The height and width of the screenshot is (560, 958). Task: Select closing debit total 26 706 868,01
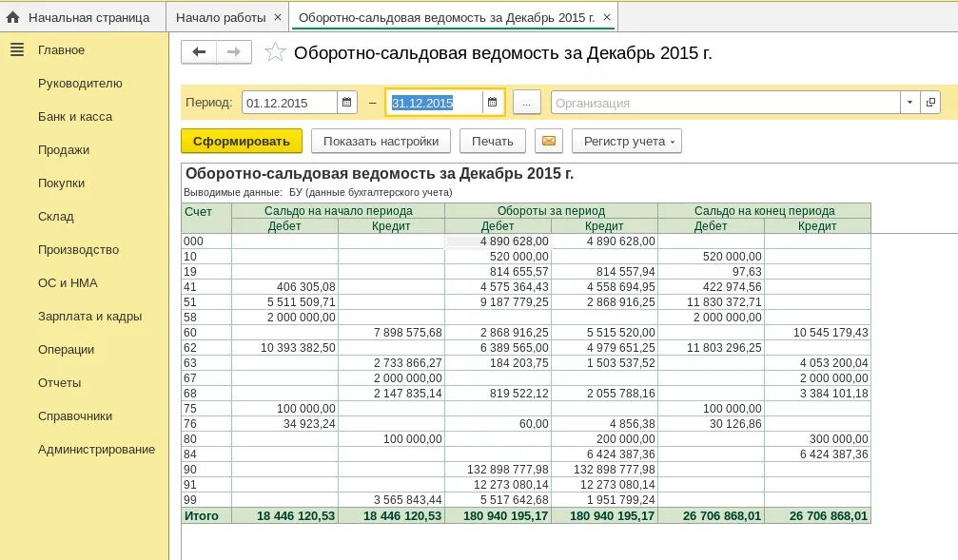[712, 516]
